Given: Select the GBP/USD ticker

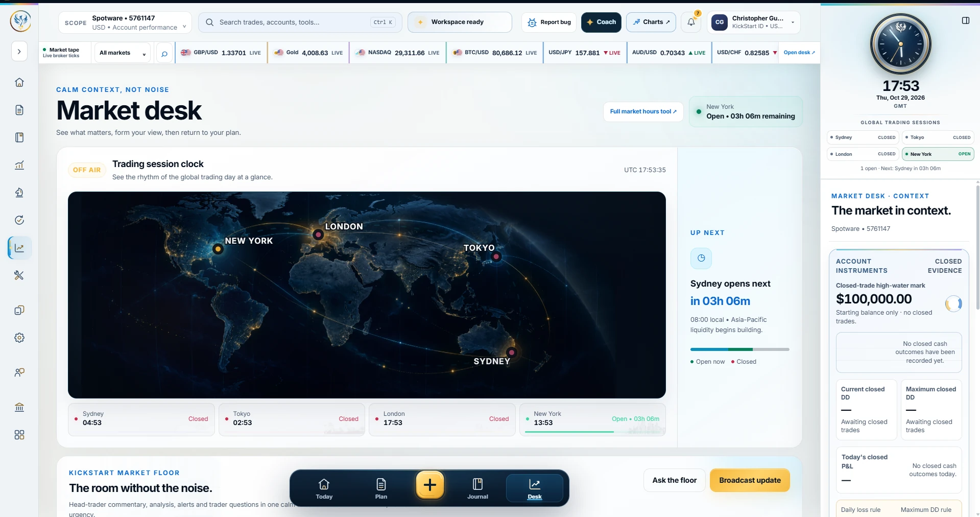Looking at the screenshot, I should click(x=221, y=53).
